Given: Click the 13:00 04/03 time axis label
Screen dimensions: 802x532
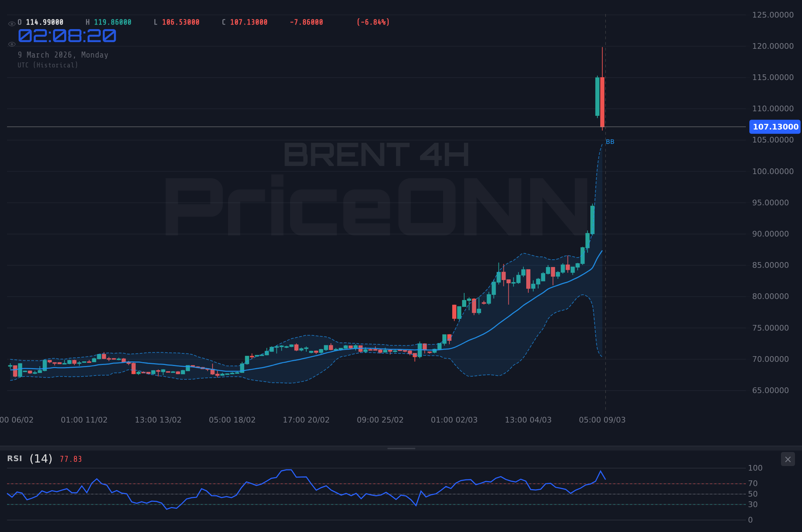Looking at the screenshot, I should point(528,420).
